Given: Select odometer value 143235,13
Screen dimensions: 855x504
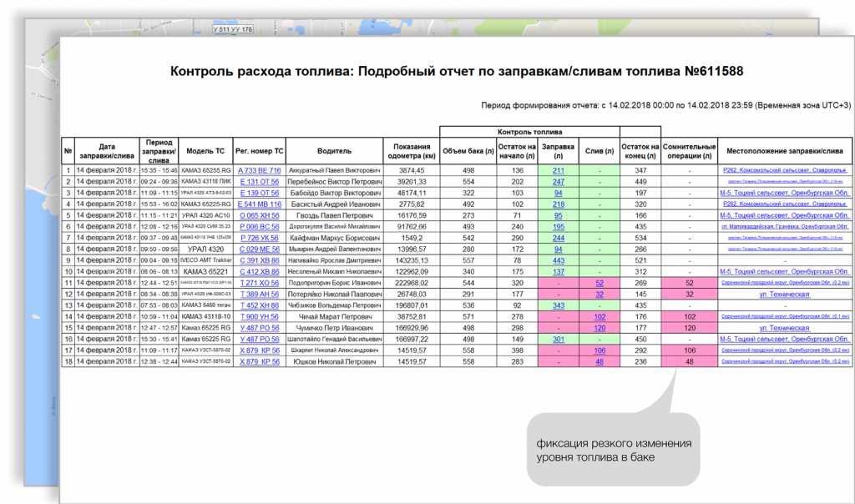Looking at the screenshot, I should coord(412,260).
